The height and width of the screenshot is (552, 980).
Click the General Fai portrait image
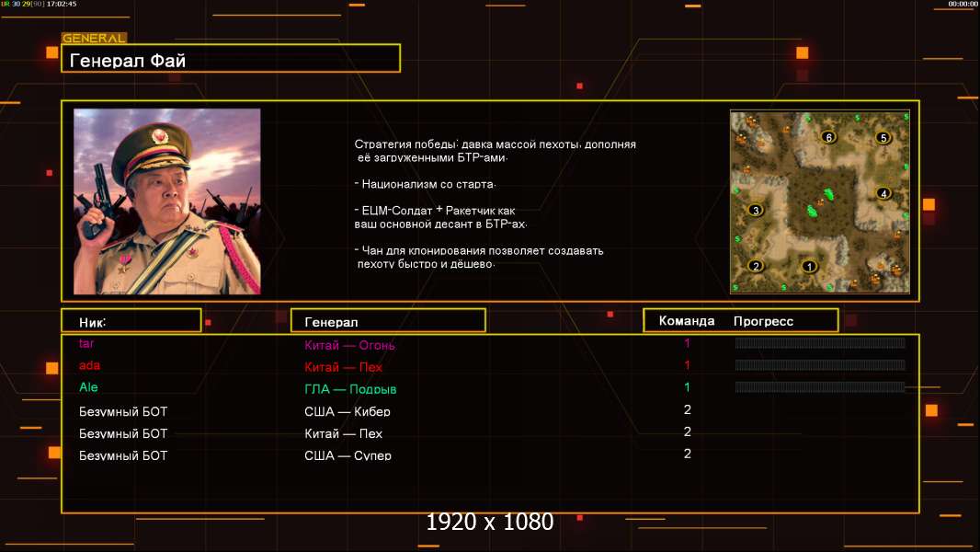[167, 201]
